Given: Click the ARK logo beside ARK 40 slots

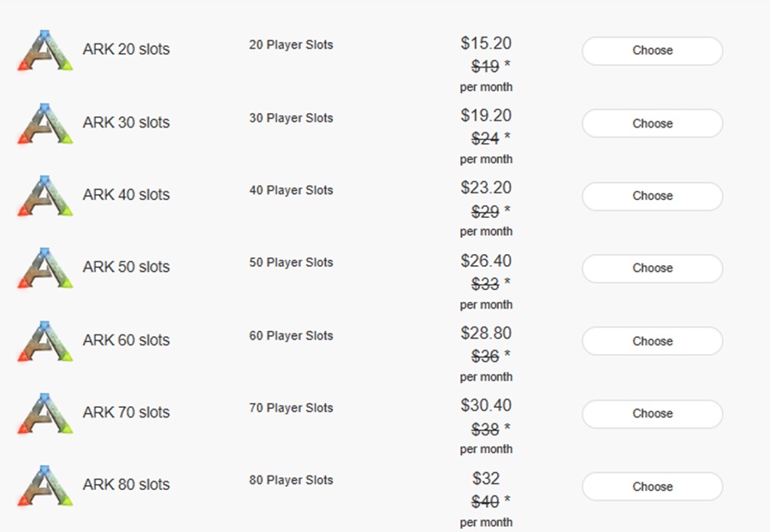Looking at the screenshot, I should click(44, 195).
